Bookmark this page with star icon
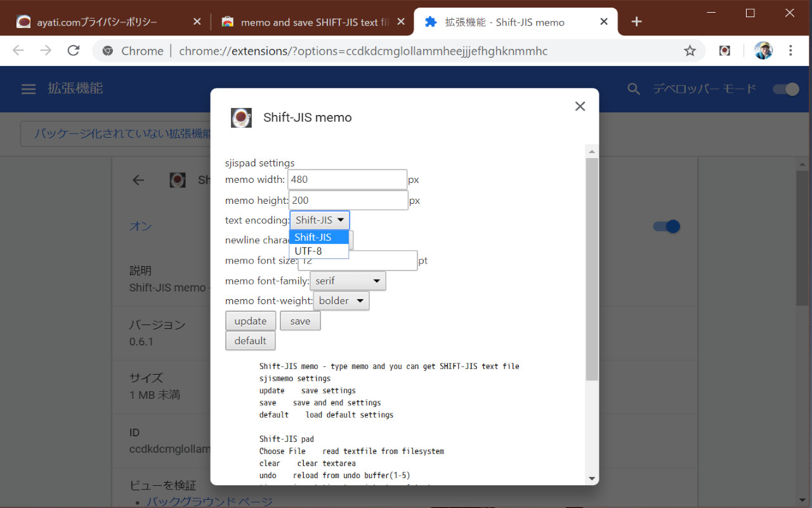The width and height of the screenshot is (812, 508). click(690, 51)
